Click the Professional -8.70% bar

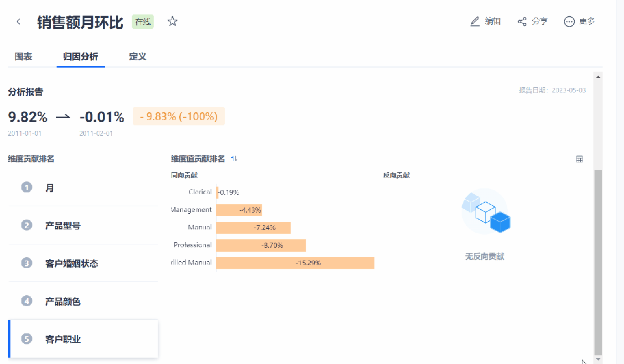(x=261, y=245)
